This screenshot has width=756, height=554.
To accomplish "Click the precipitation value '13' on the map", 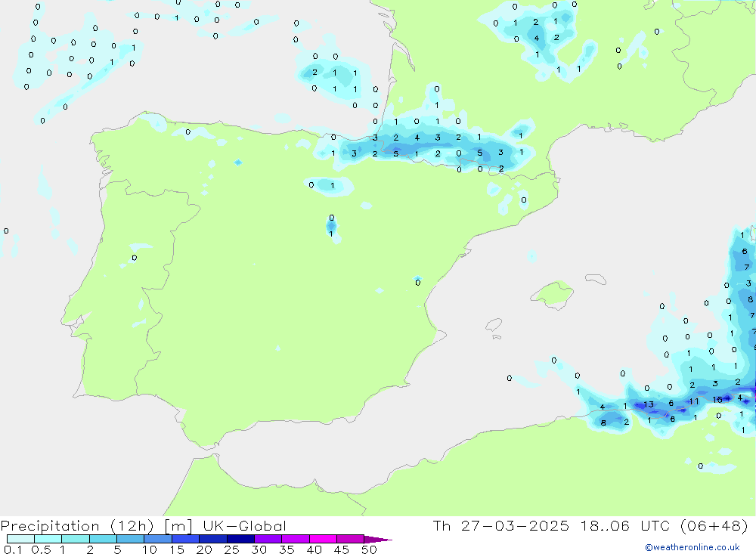I will pos(649,404).
